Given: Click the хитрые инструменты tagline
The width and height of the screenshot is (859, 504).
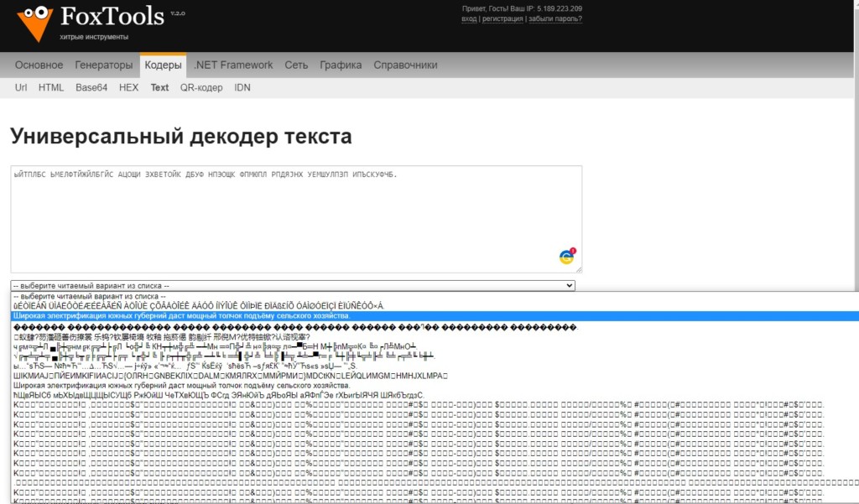Looking at the screenshot, I should pos(94,37).
